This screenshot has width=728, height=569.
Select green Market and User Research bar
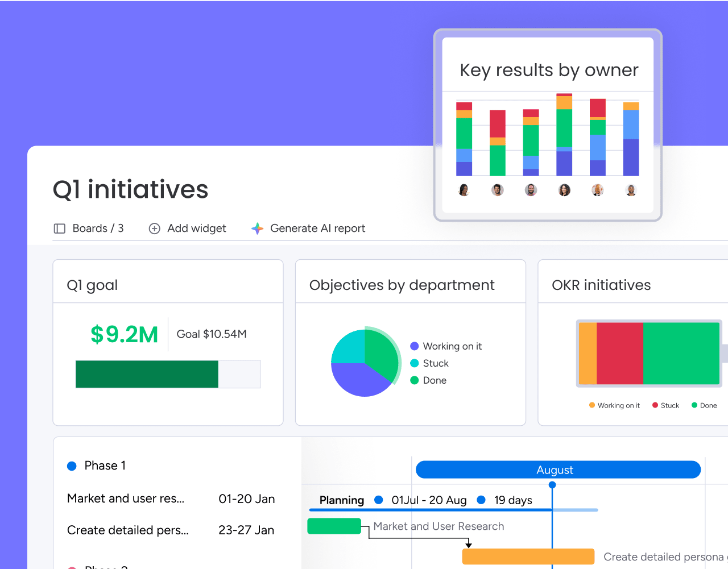334,526
